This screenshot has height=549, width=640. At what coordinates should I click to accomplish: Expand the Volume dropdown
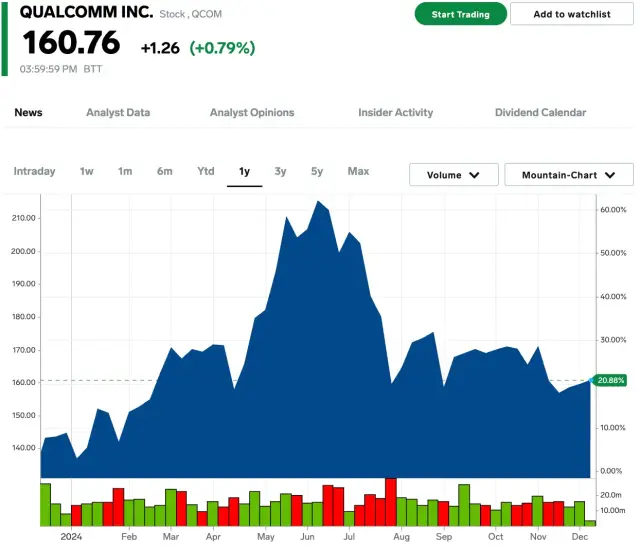point(453,175)
